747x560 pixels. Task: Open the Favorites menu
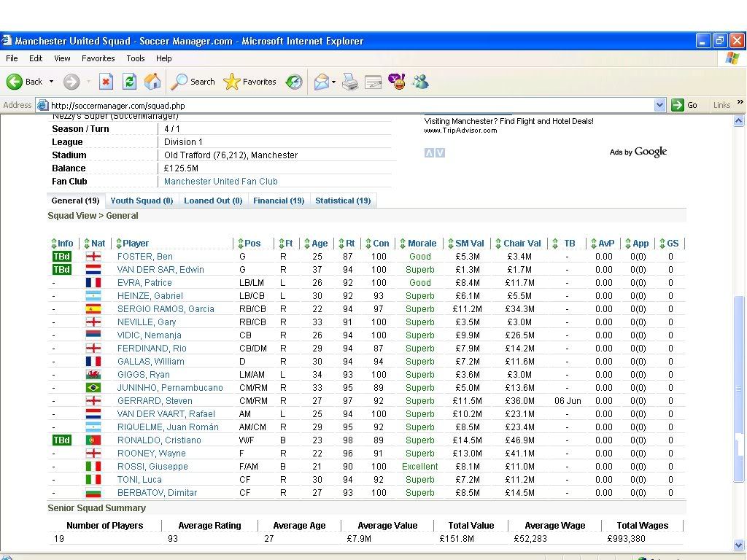click(x=98, y=58)
